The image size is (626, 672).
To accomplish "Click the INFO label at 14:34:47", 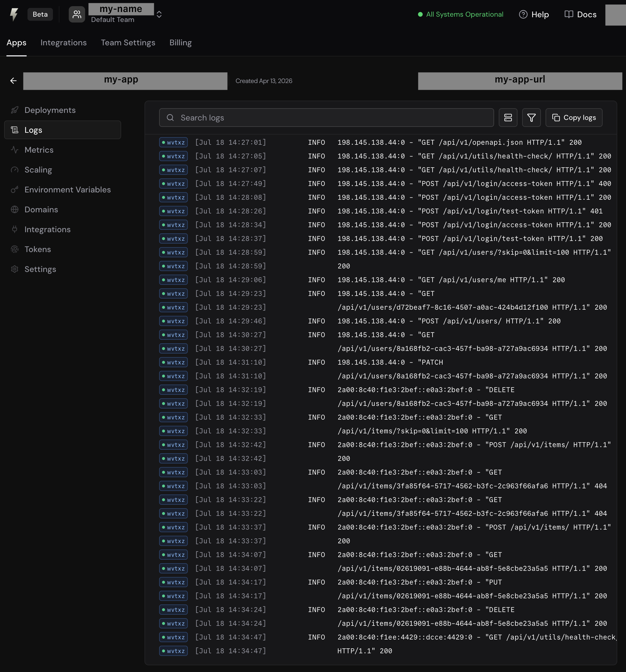I will [x=317, y=637].
